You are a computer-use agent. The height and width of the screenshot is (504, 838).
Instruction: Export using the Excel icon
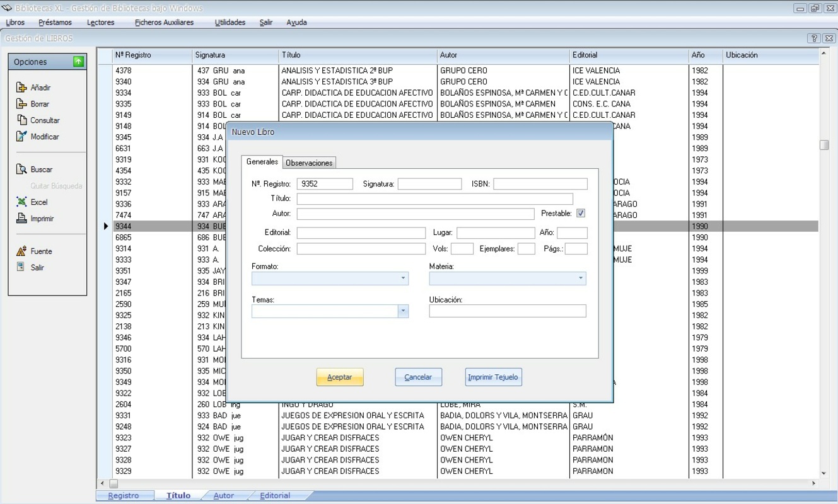(x=21, y=202)
